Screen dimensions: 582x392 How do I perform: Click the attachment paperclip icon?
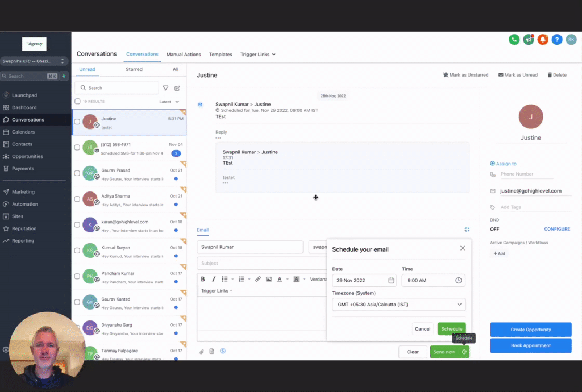(x=202, y=352)
